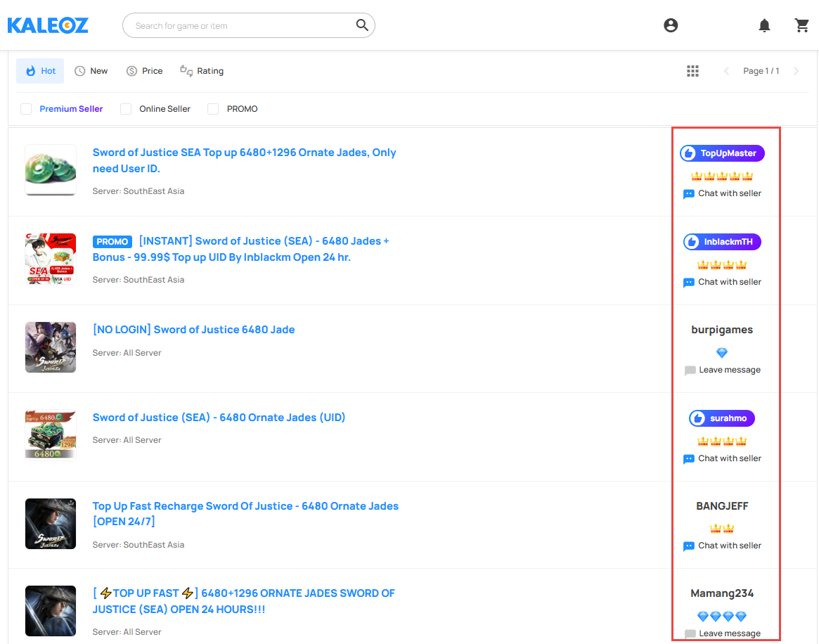Open notifications bell icon

764,25
